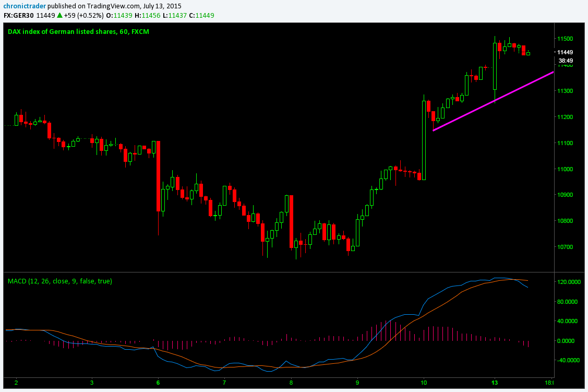
Task: Select date 6 on the time axis
Action: tap(158, 383)
